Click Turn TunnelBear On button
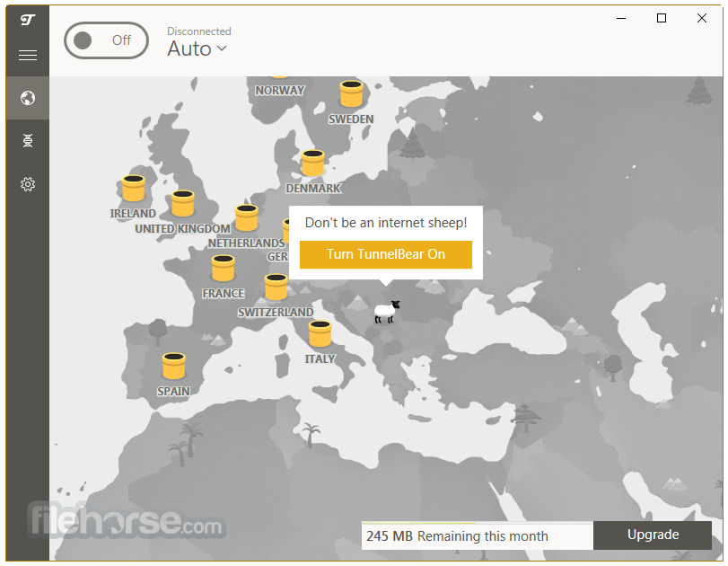728x566 pixels. [386, 254]
